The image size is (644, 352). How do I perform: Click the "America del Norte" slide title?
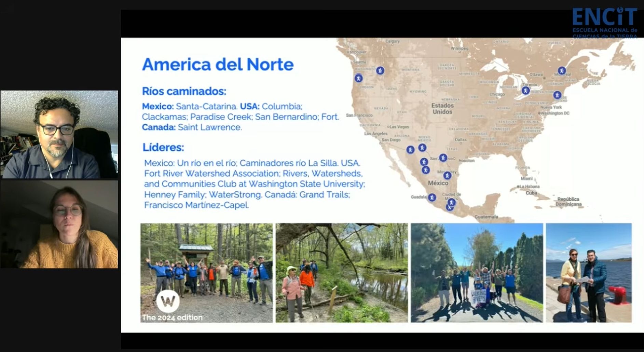(x=218, y=64)
